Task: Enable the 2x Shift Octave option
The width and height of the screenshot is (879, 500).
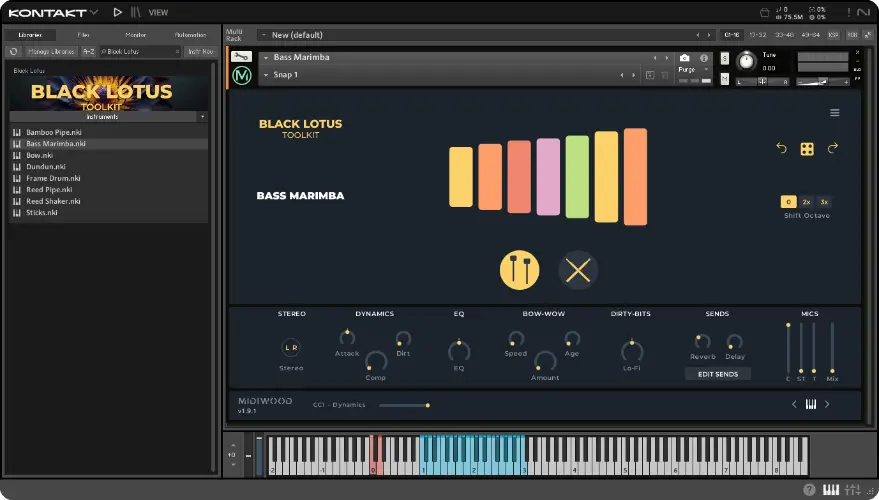Action: click(806, 202)
